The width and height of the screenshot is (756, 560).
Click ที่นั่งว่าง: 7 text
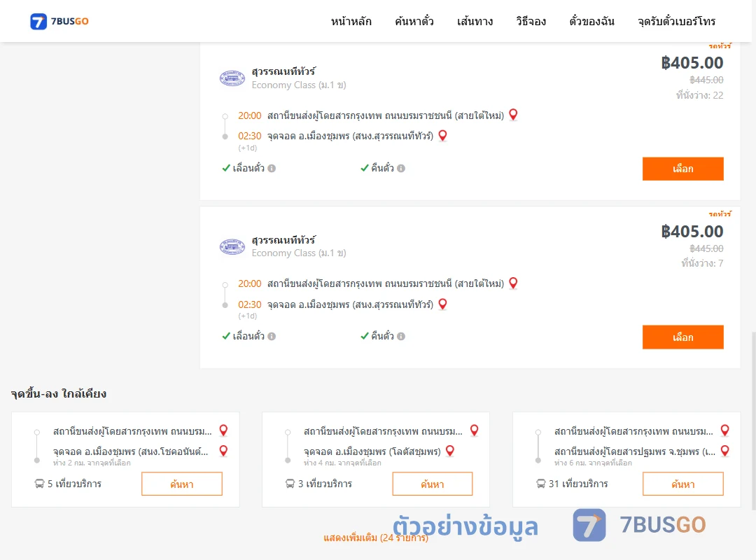[x=703, y=263]
